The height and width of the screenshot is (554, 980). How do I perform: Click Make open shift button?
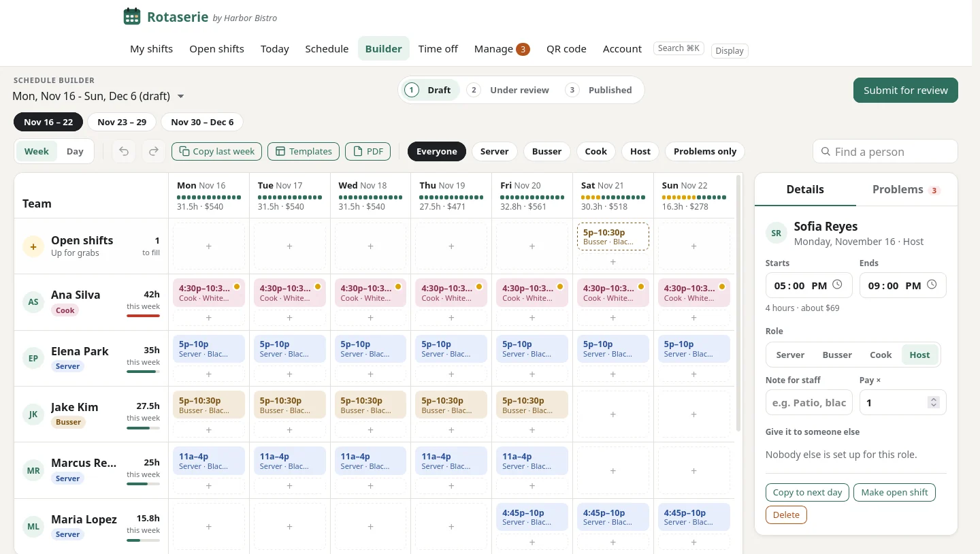coord(894,492)
